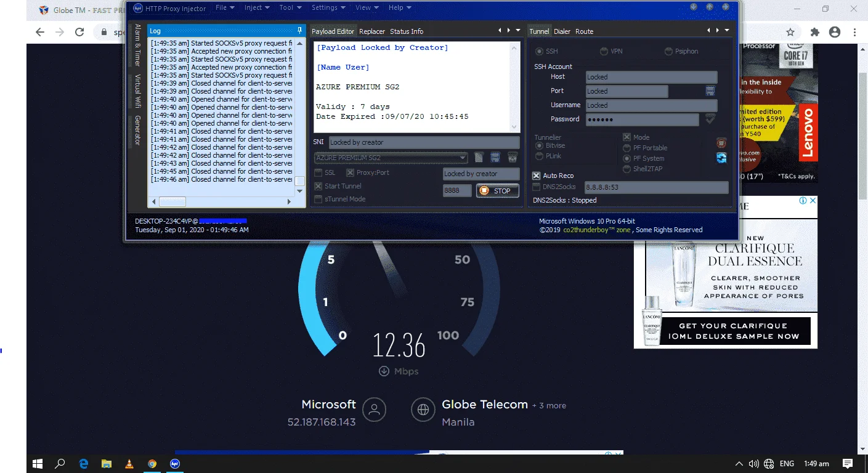Click '+ 3 more' beside Globe Telecom
Screen dimensions: 868x473
point(549,406)
